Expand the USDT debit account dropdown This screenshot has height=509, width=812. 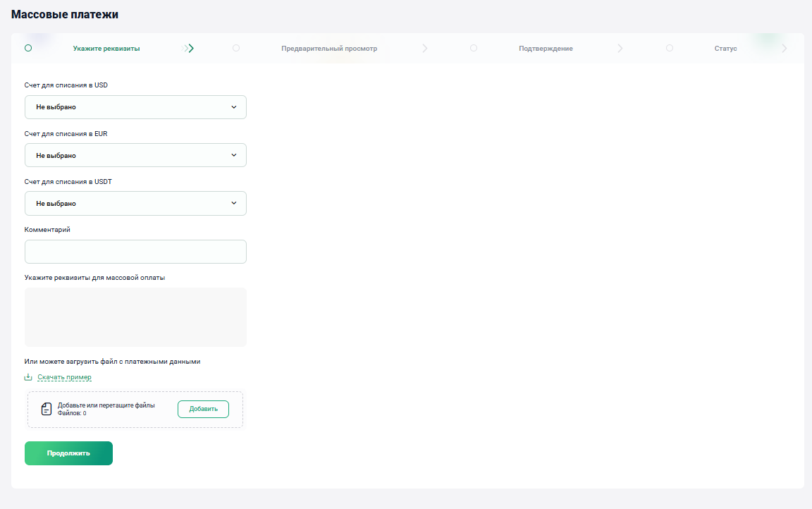pyautogui.click(x=135, y=204)
